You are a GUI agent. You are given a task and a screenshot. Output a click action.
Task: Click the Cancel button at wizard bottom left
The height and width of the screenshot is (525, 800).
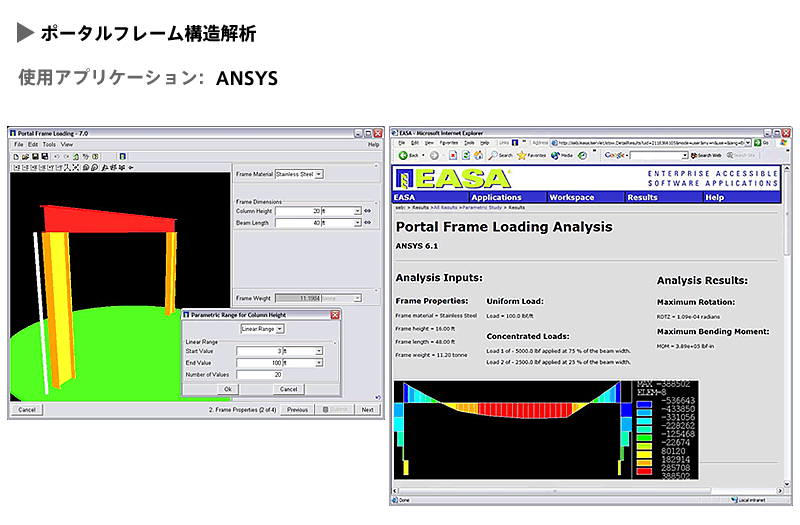coord(27,410)
